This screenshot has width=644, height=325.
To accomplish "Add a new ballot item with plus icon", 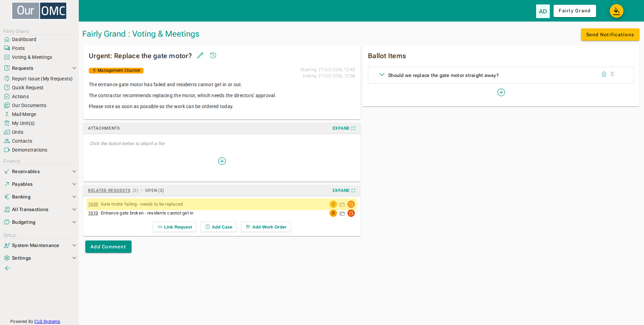I will 501,92.
